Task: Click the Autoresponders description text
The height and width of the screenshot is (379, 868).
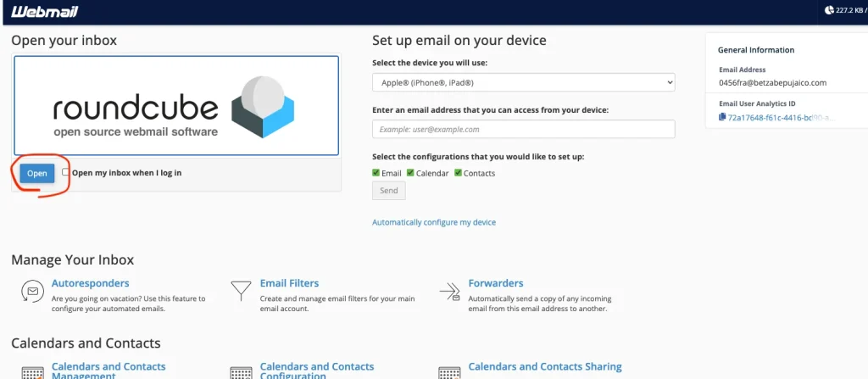Action: tap(129, 304)
